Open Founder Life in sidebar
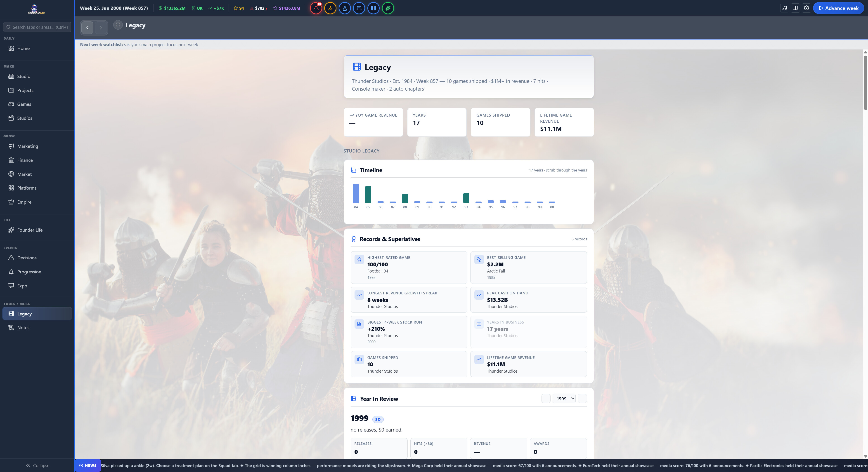 pos(37,230)
